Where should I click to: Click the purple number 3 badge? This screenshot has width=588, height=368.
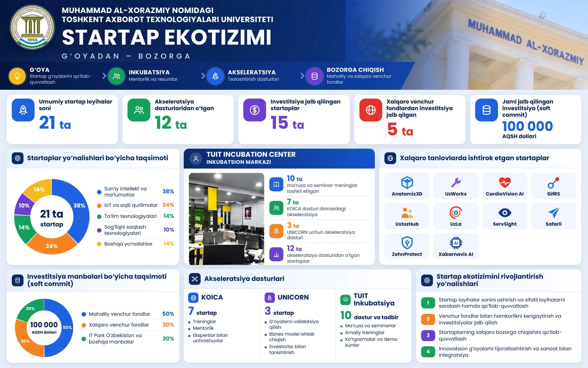pyautogui.click(x=428, y=335)
